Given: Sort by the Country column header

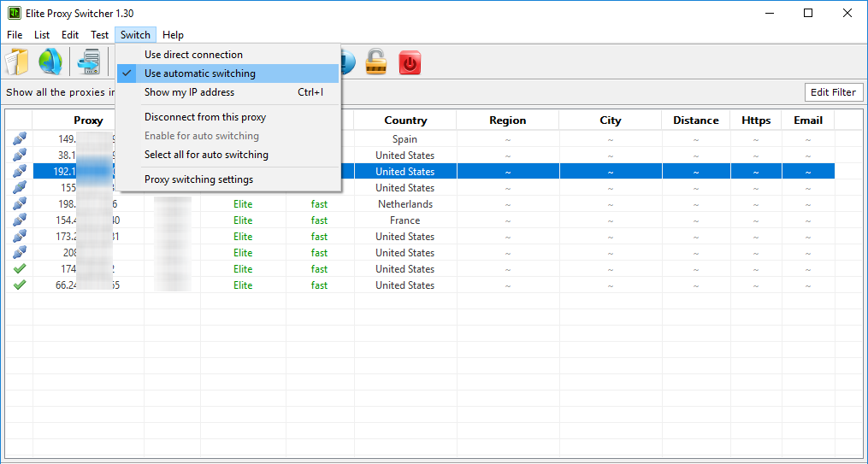Looking at the screenshot, I should [x=405, y=120].
